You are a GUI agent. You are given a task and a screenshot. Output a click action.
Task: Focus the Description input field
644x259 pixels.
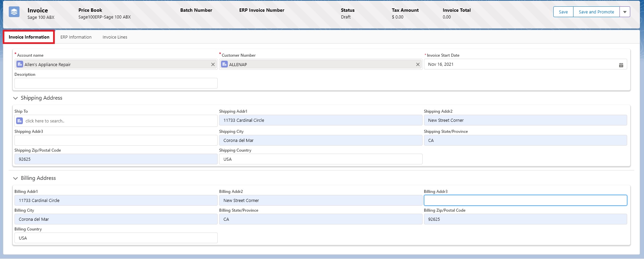[x=116, y=83]
